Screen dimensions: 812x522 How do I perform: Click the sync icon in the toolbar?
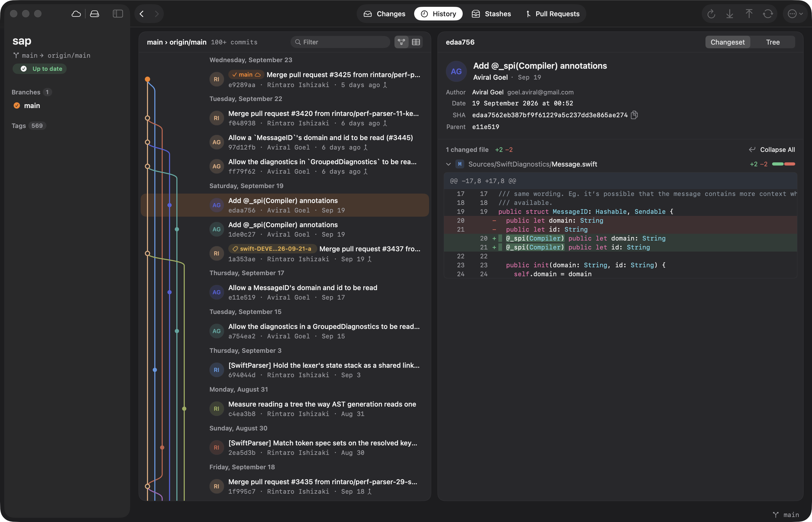click(768, 14)
